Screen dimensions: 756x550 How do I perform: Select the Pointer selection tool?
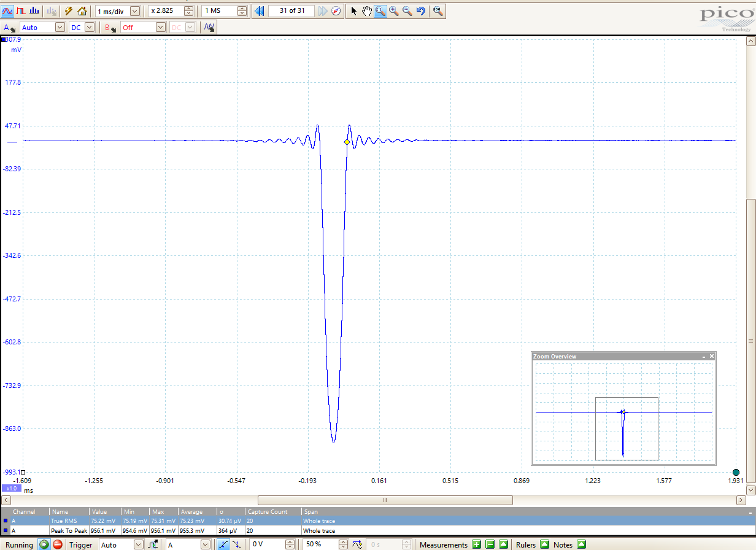click(x=354, y=11)
